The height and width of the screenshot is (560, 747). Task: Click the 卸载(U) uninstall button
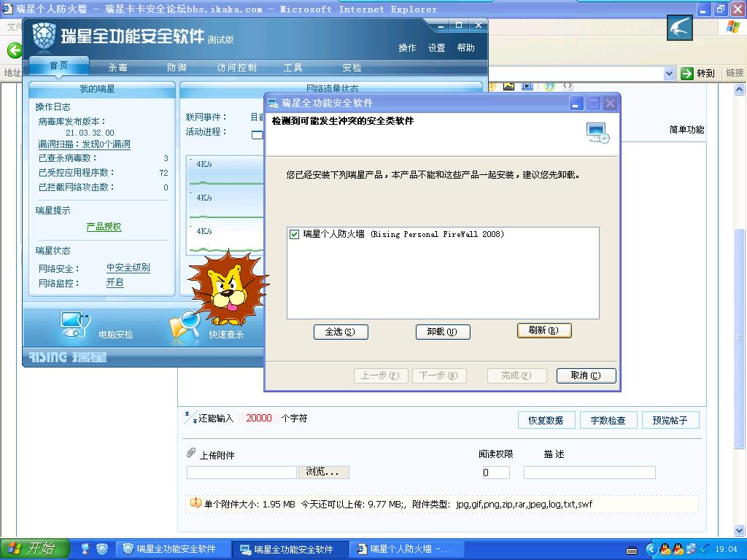[443, 332]
